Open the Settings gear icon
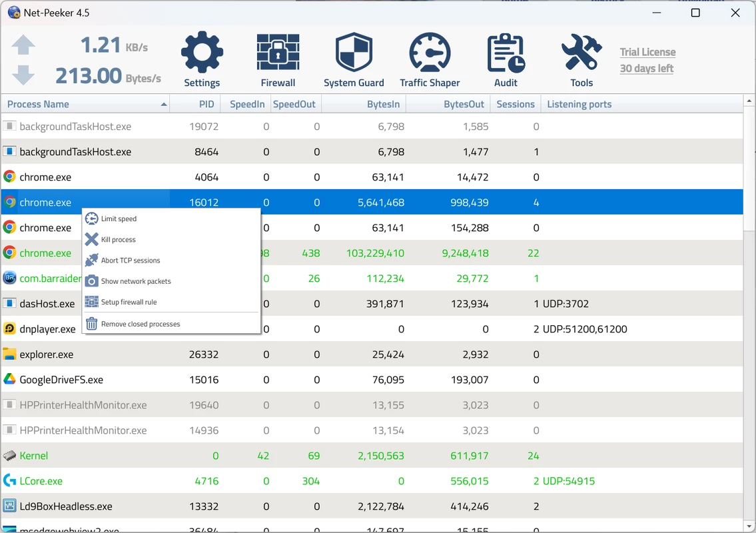 pyautogui.click(x=202, y=53)
